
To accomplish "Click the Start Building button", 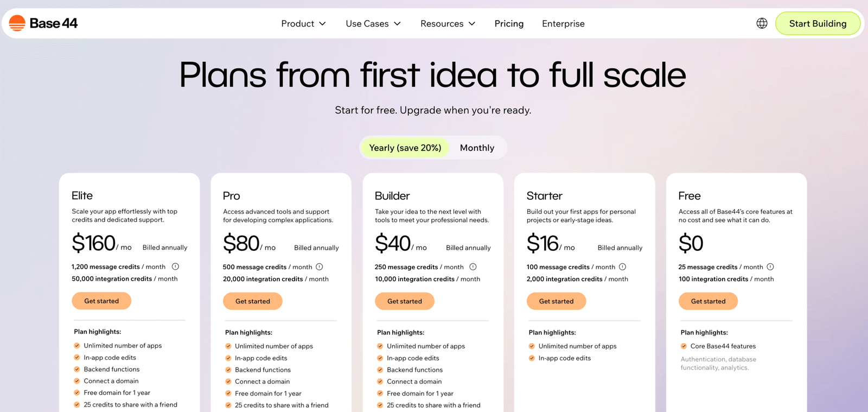I will (x=818, y=24).
